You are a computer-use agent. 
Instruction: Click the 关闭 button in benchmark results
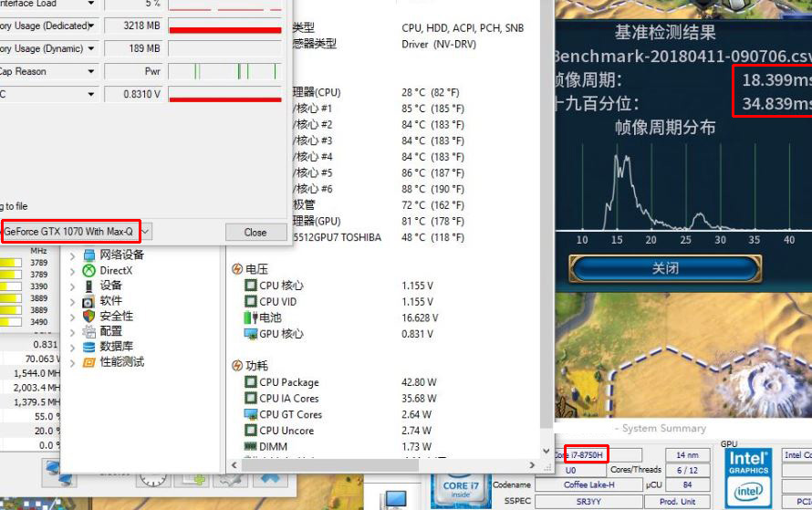point(665,268)
